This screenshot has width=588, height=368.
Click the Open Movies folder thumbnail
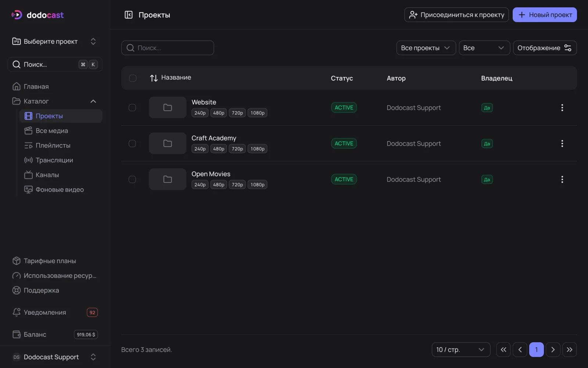coord(168,179)
